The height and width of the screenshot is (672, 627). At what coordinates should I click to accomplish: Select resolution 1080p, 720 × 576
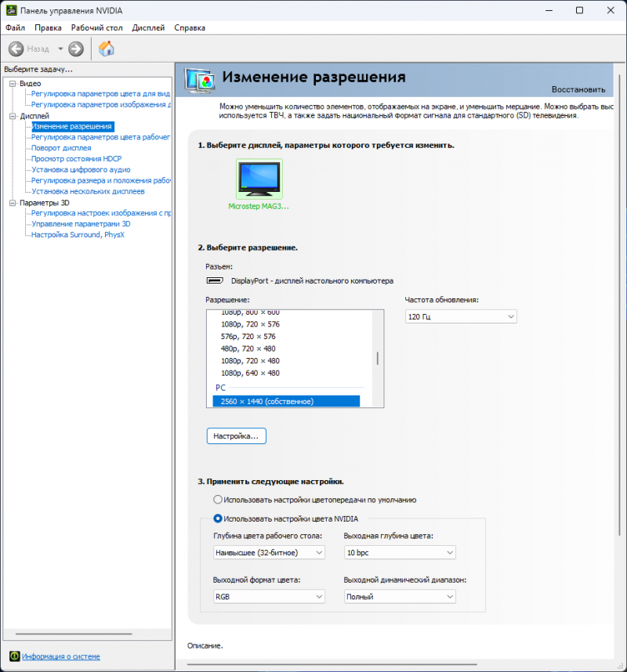pos(250,324)
